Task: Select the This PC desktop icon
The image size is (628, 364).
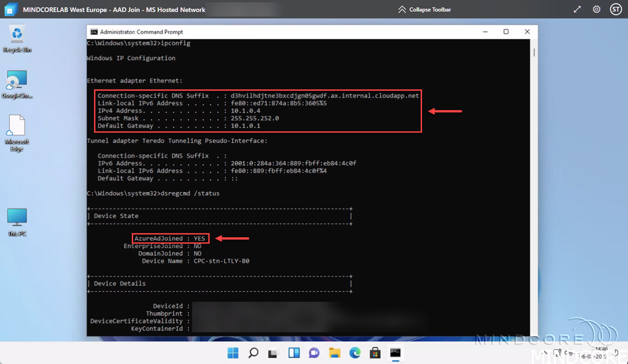Action: (x=17, y=219)
